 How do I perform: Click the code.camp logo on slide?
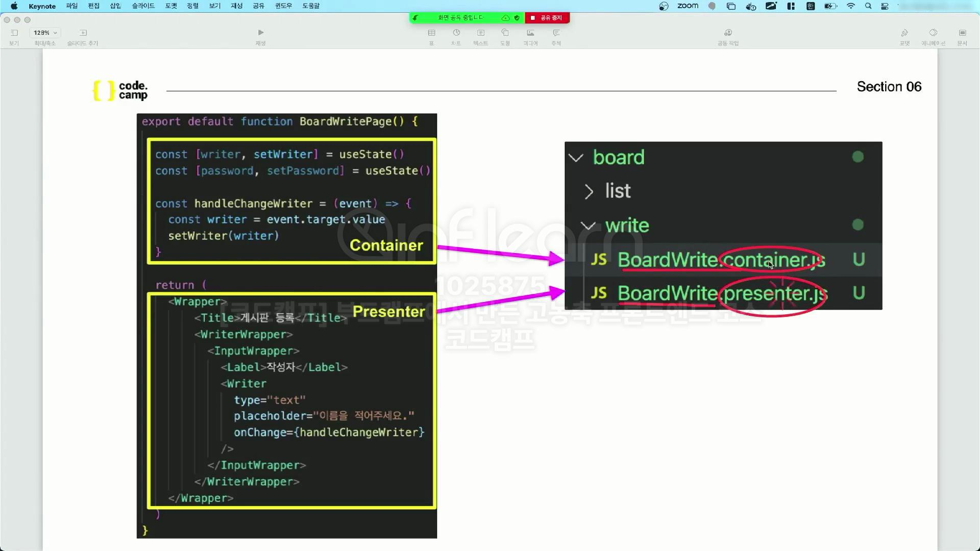pos(120,91)
